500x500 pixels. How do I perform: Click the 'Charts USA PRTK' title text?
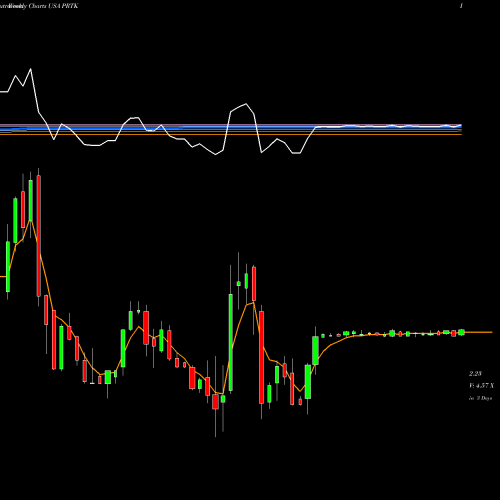(53, 6)
